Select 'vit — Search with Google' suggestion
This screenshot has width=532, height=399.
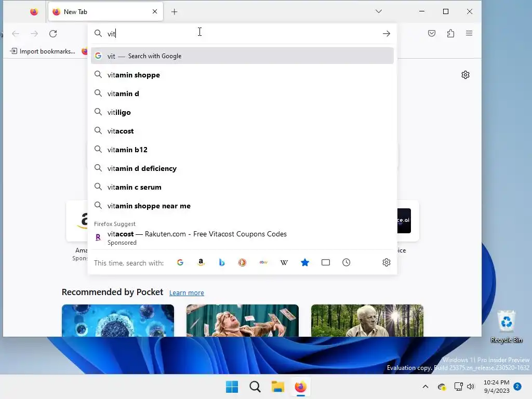[242, 56]
